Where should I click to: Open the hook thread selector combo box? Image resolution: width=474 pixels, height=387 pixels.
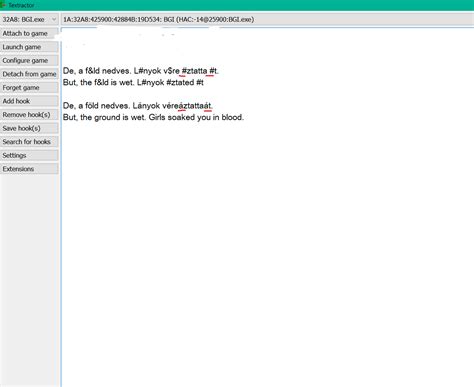pyautogui.click(x=267, y=19)
